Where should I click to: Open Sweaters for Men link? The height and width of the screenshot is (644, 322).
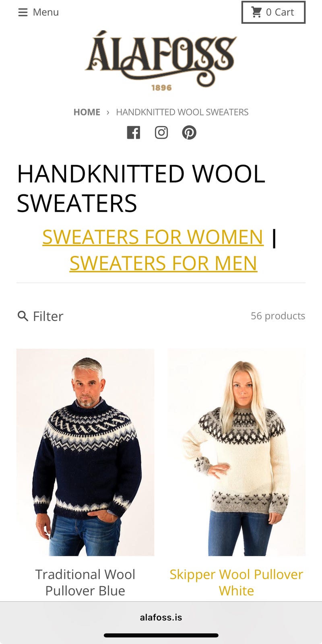[x=163, y=263]
